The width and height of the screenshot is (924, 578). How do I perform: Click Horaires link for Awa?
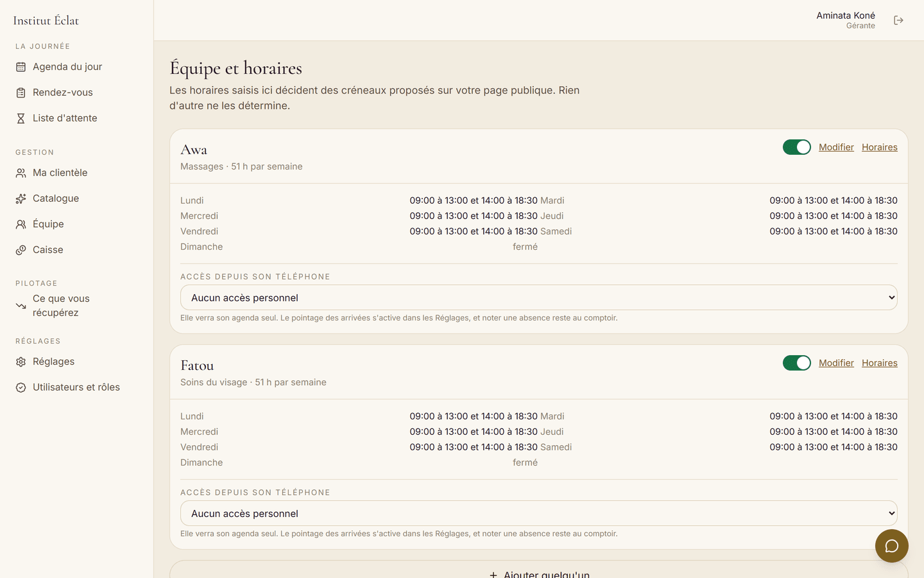click(x=880, y=147)
